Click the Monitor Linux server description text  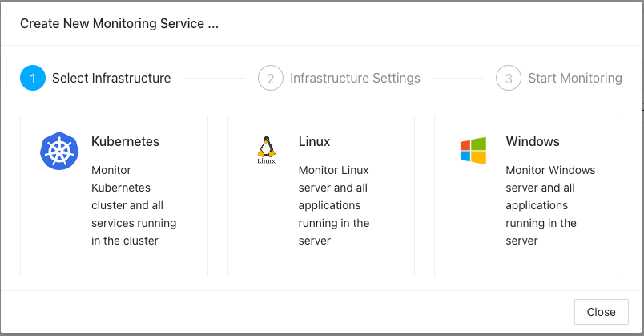[x=333, y=205]
